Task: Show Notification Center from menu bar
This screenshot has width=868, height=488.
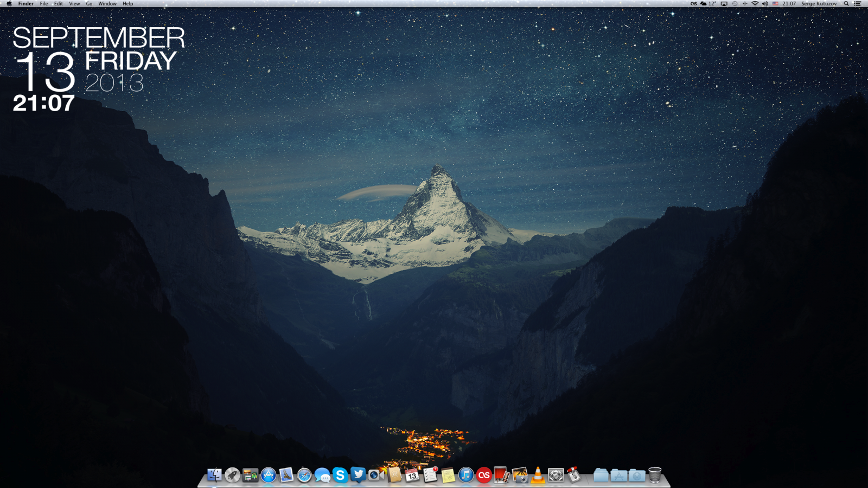Action: click(858, 4)
